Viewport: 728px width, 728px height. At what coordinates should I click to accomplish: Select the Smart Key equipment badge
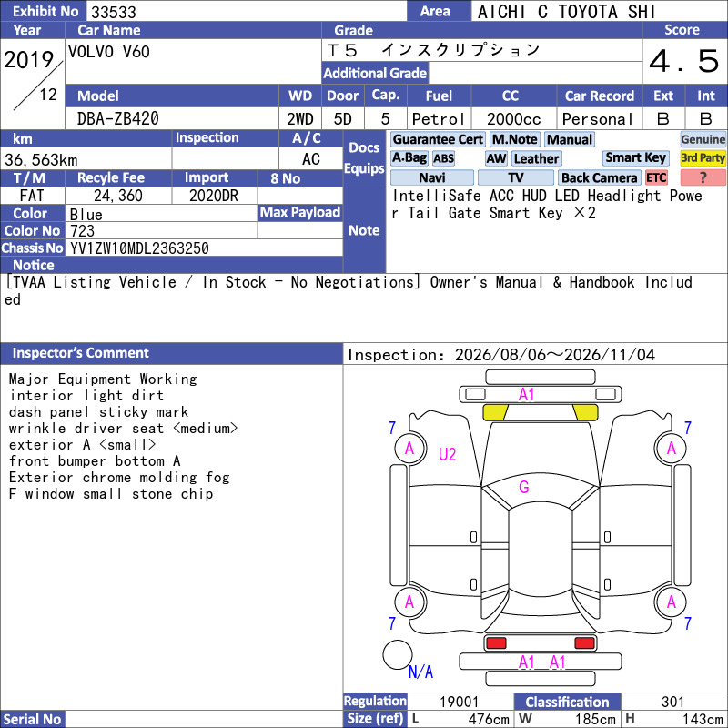(636, 158)
